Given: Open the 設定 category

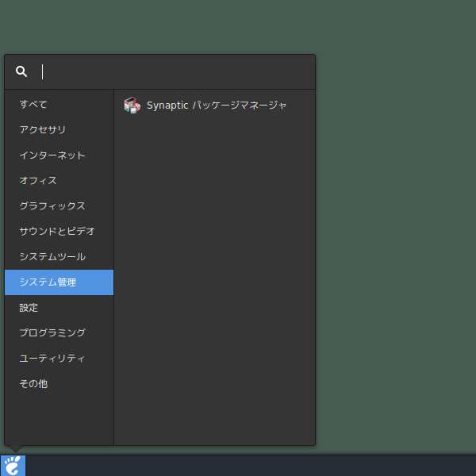Looking at the screenshot, I should 59,308.
